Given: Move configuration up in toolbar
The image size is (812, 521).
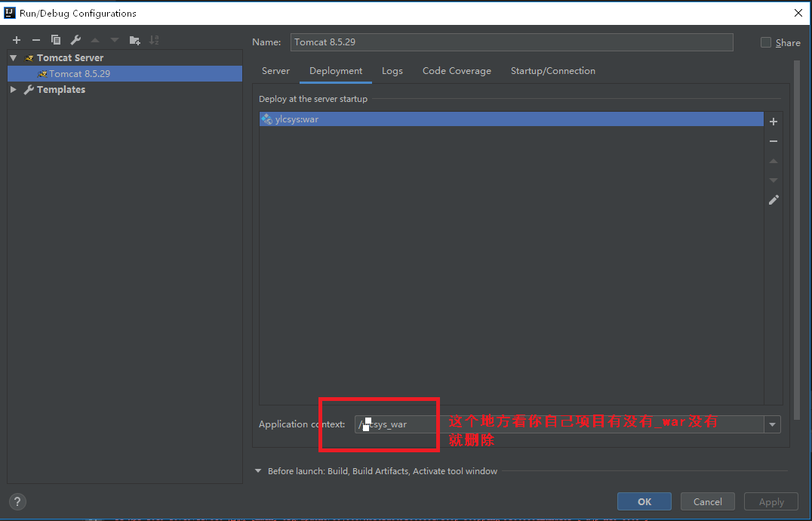Looking at the screenshot, I should tap(95, 40).
